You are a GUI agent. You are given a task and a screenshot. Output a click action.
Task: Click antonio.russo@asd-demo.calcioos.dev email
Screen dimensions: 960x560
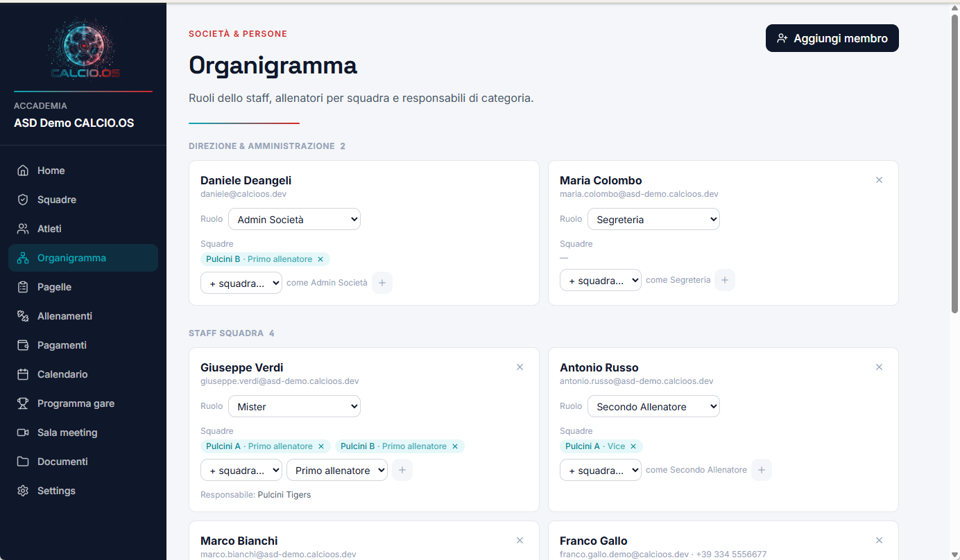tap(637, 381)
